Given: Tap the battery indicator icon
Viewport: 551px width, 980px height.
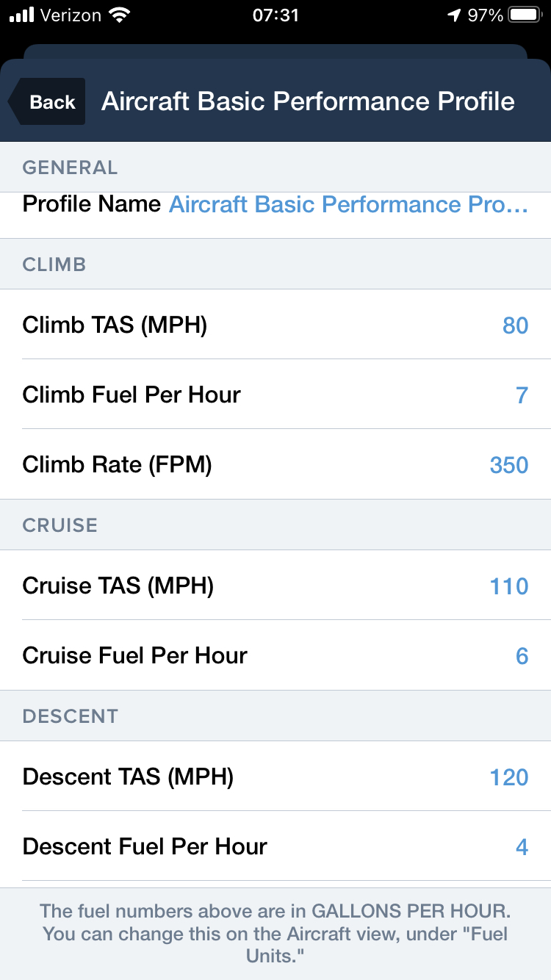Looking at the screenshot, I should 526,15.
